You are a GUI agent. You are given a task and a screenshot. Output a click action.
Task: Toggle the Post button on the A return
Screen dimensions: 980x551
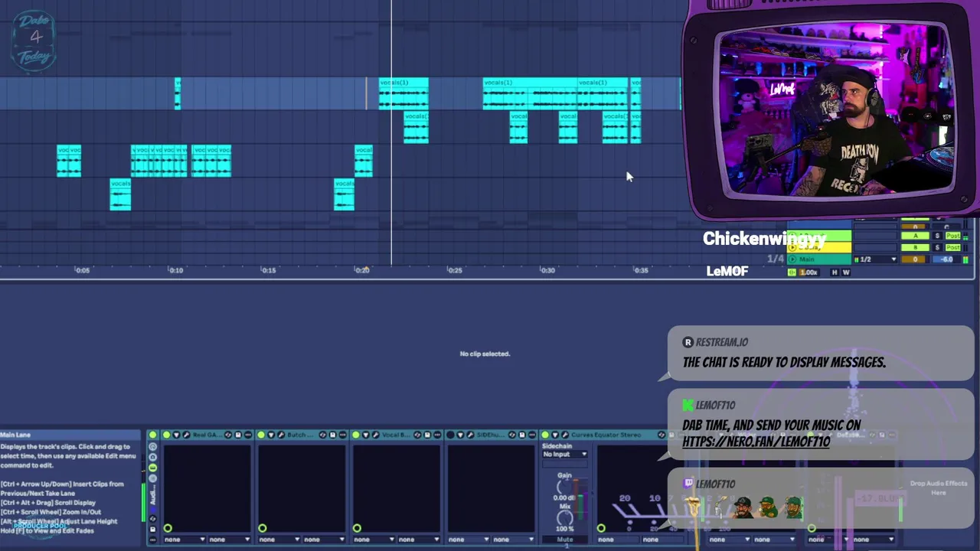(x=953, y=236)
